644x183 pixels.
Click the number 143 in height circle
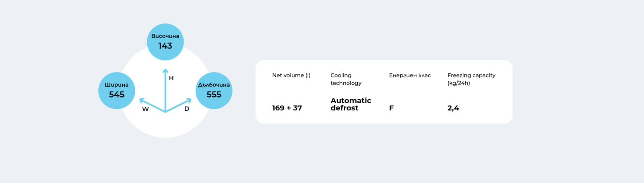coord(165,46)
